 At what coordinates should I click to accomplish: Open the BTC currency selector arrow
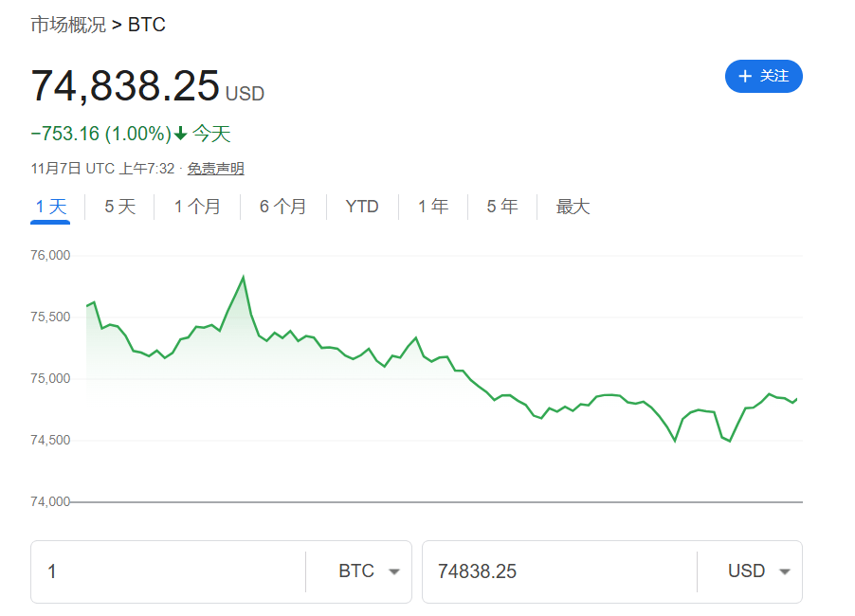point(394,571)
